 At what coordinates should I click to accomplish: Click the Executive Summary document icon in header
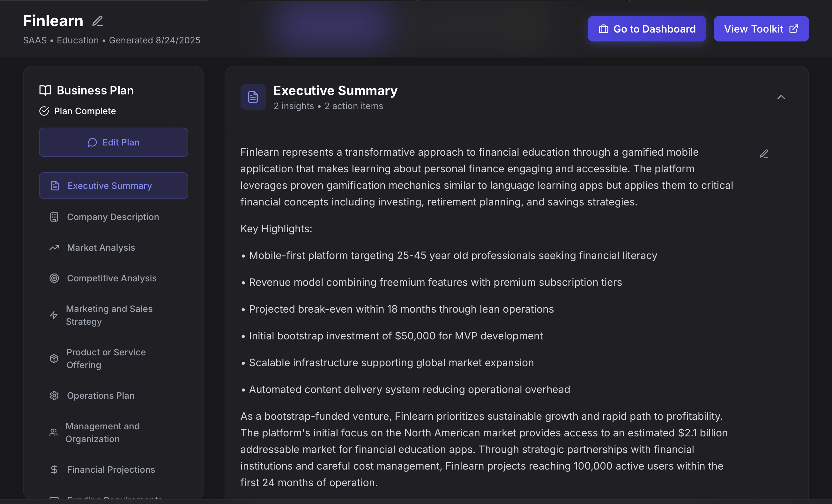tap(253, 97)
